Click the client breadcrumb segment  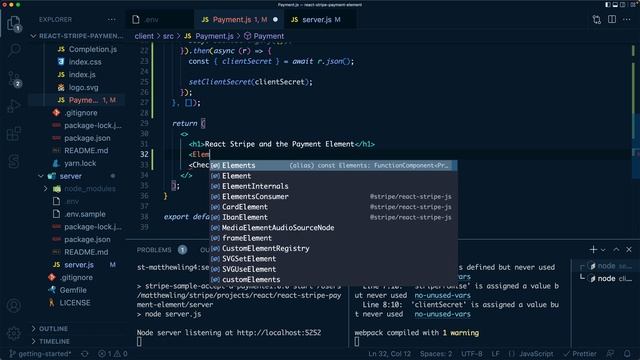coord(144,36)
